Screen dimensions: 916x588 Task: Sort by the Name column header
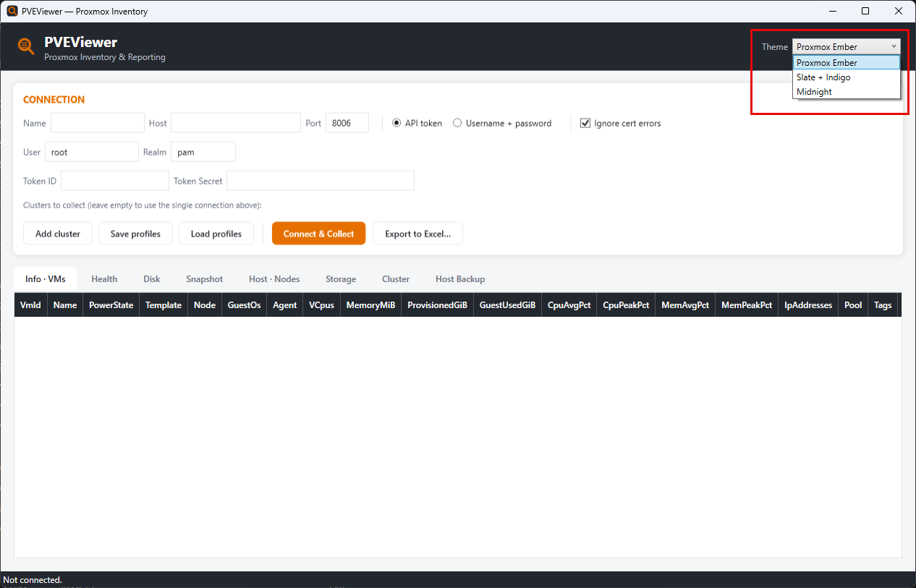click(x=65, y=305)
